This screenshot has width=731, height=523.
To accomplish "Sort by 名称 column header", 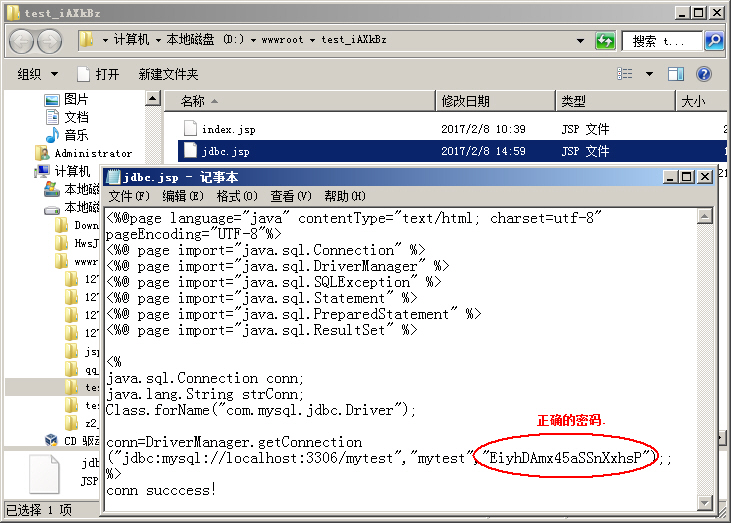I will (x=300, y=101).
